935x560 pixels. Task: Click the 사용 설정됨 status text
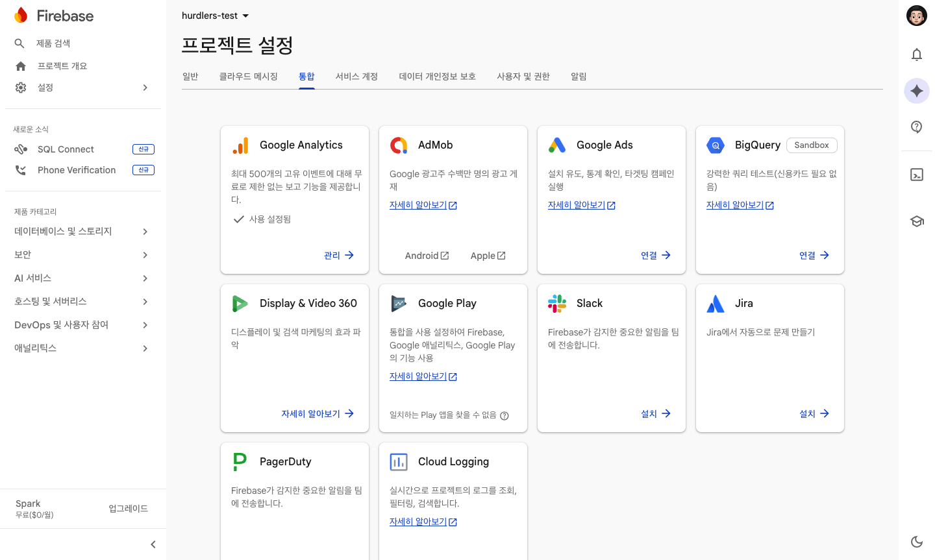270,219
